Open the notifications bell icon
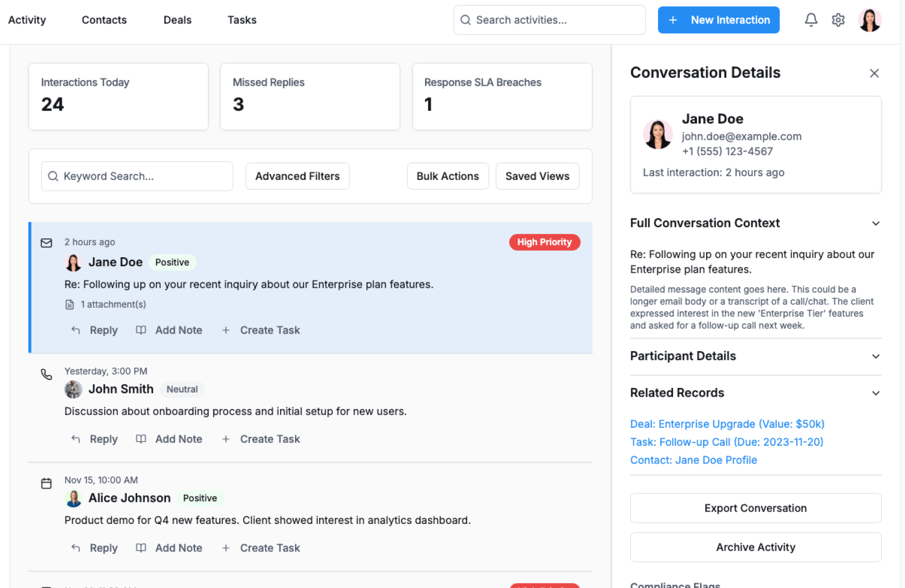Image resolution: width=905 pixels, height=588 pixels. pos(811,20)
